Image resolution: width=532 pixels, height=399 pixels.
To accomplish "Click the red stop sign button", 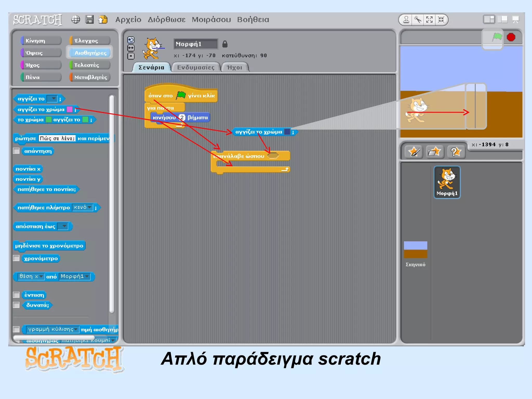I will coord(511,37).
